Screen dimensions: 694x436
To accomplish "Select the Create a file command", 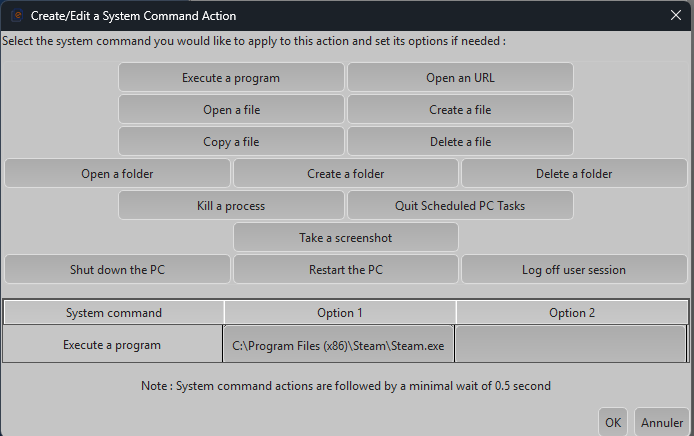I will tap(460, 110).
